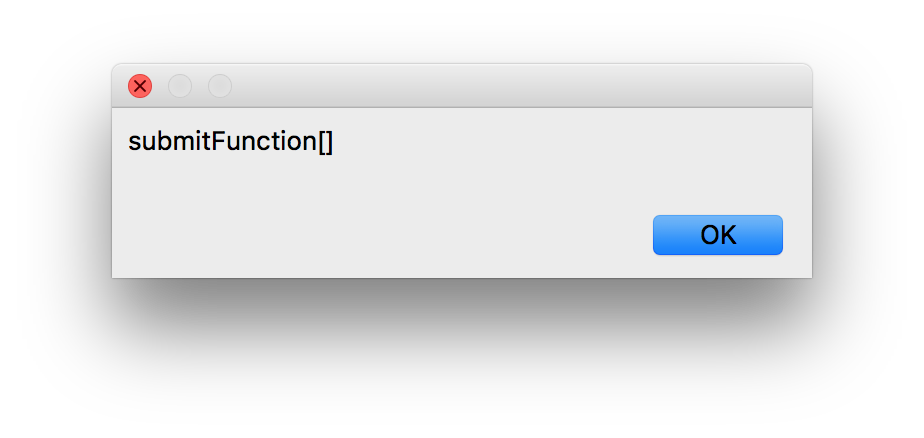
Task: Confirm the message by clicking OK
Action: (717, 235)
